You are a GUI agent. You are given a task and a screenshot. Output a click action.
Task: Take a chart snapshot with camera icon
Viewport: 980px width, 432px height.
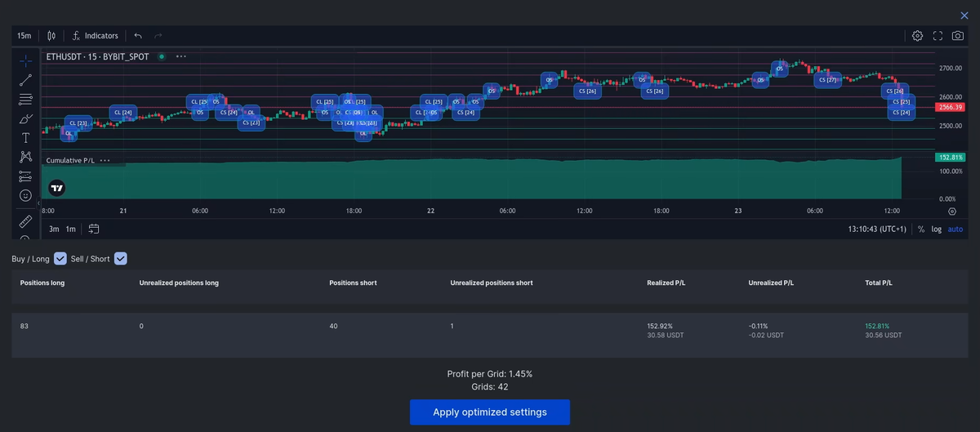(x=957, y=36)
